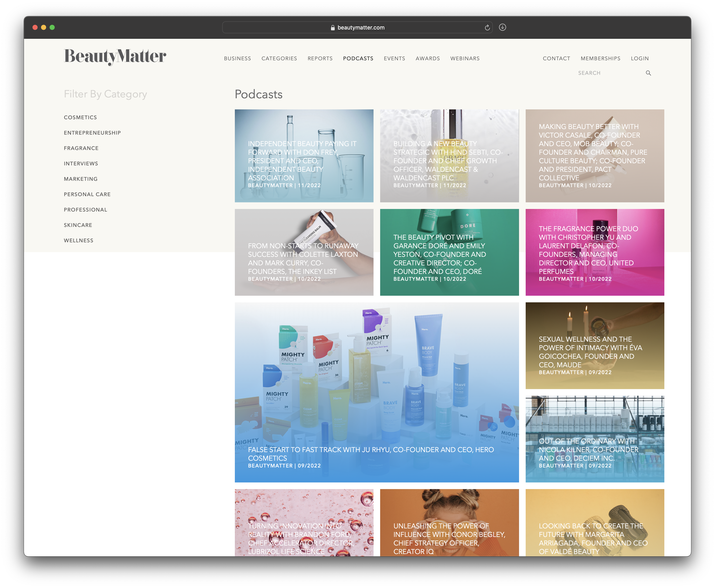Visit the Memberships page

pos(600,59)
